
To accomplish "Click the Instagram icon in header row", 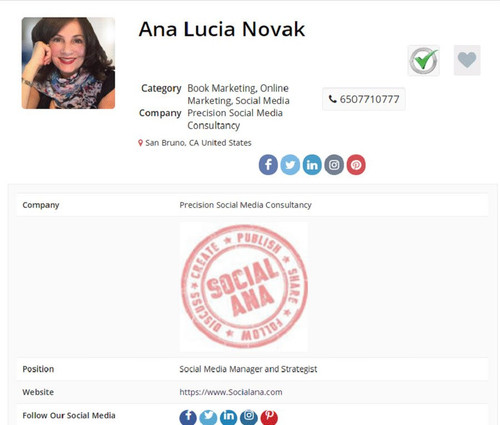I will pos(334,165).
